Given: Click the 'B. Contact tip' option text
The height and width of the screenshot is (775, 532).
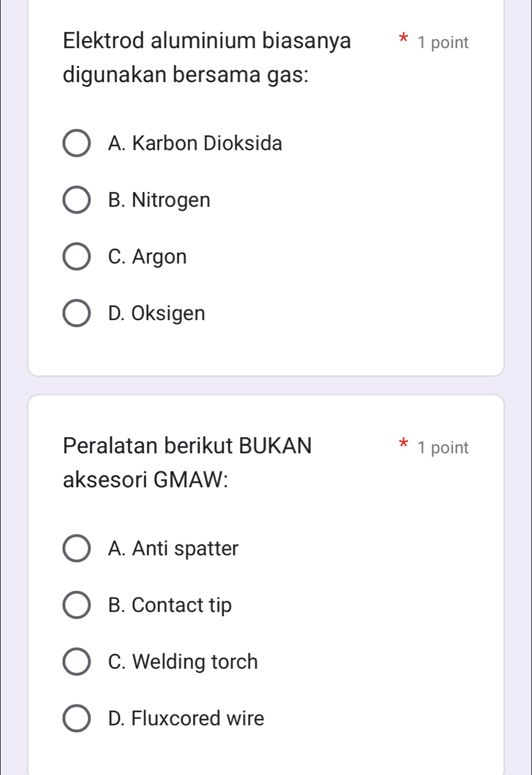Looking at the screenshot, I should click(170, 605).
